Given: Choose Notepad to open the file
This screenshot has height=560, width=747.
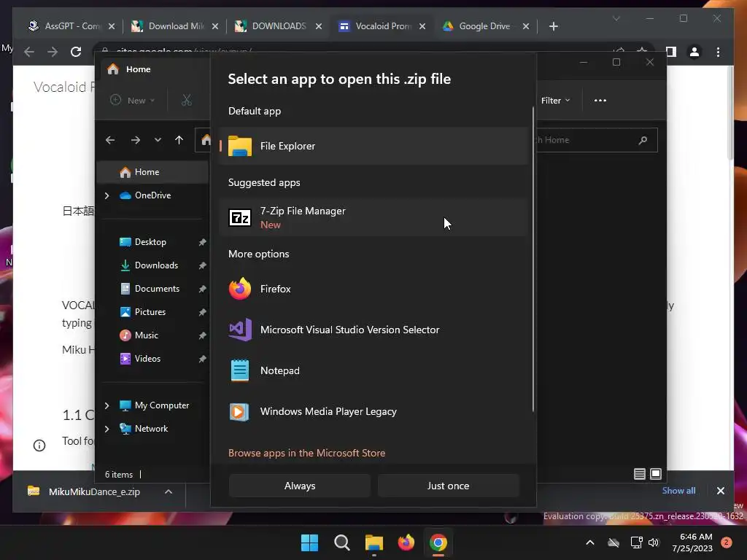Looking at the screenshot, I should [x=373, y=370].
